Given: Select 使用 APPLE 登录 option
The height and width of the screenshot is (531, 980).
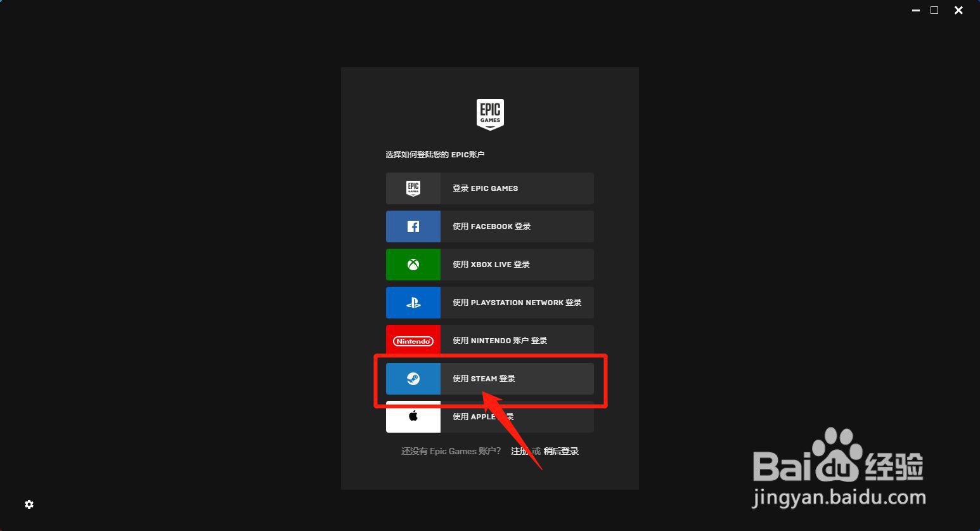Looking at the screenshot, I should coord(490,417).
